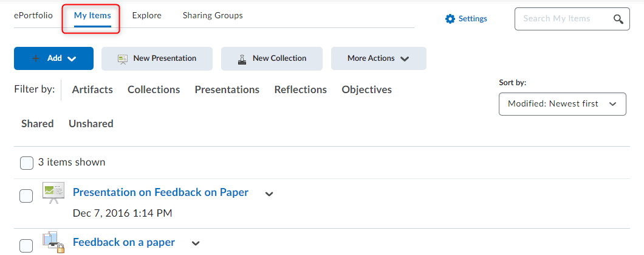Screen dimensions: 644x255
Task: Click the search magnifying glass icon
Action: (x=618, y=19)
